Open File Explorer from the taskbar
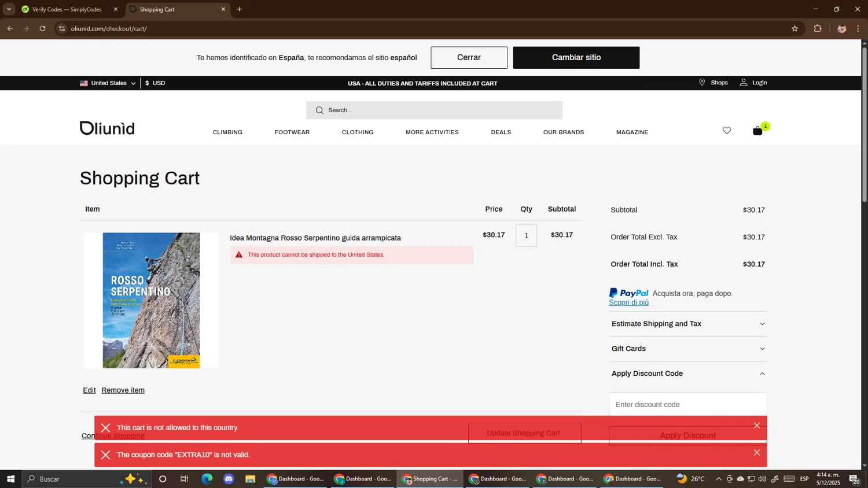 coord(250,479)
